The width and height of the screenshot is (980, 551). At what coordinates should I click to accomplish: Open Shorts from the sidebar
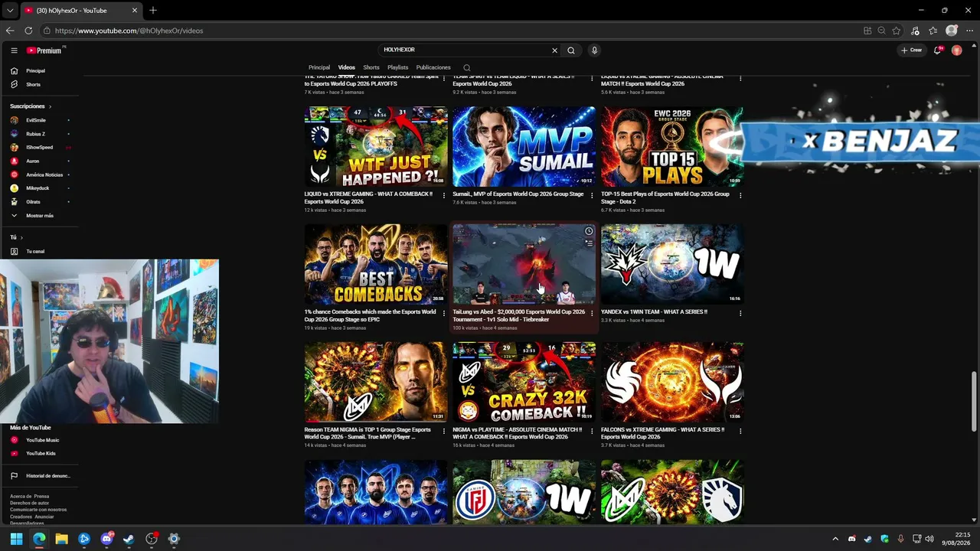click(x=34, y=84)
